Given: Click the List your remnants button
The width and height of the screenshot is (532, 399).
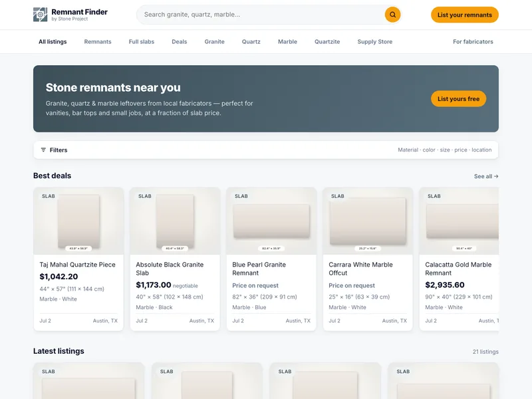Looking at the screenshot, I should 464,15.
